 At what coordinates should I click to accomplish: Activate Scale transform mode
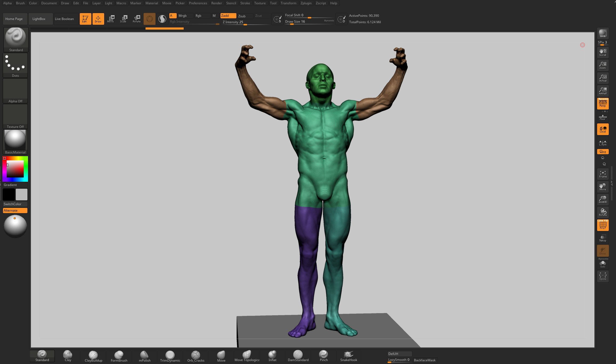[123, 19]
